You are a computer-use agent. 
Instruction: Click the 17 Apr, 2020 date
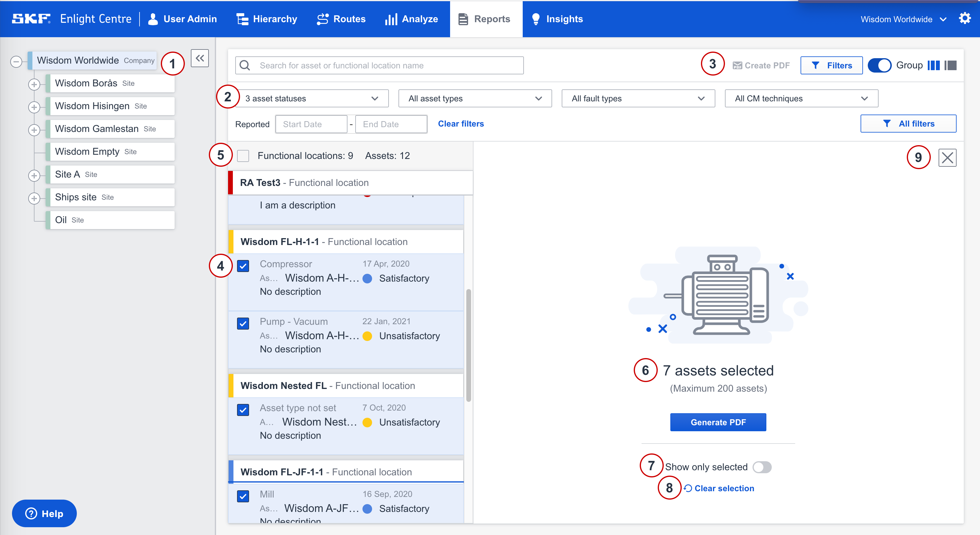[x=386, y=264]
